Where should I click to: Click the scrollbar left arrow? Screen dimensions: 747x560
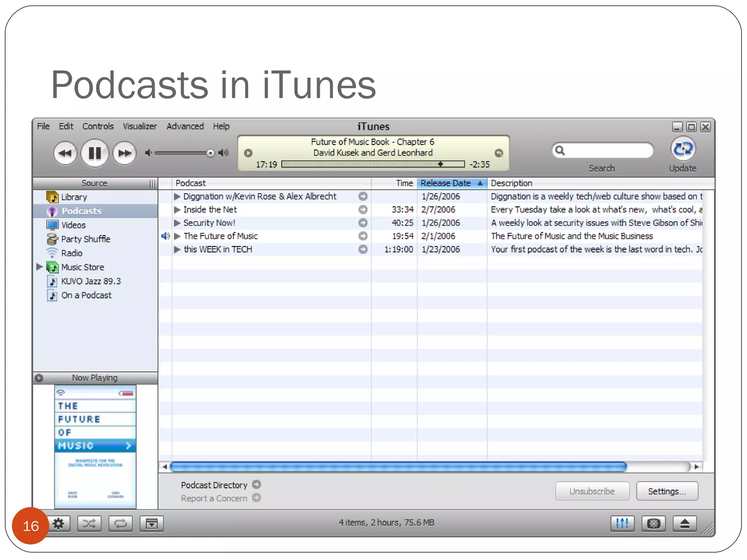click(x=165, y=467)
